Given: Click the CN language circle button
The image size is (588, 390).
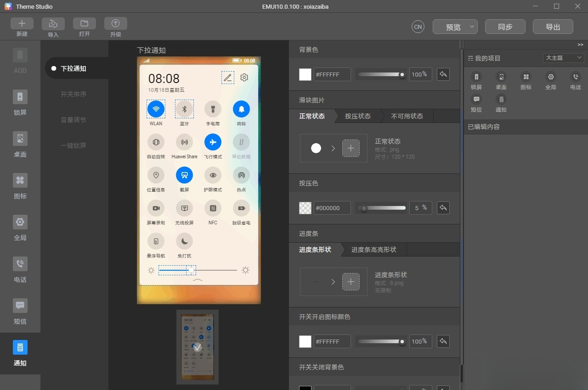Looking at the screenshot, I should [418, 27].
